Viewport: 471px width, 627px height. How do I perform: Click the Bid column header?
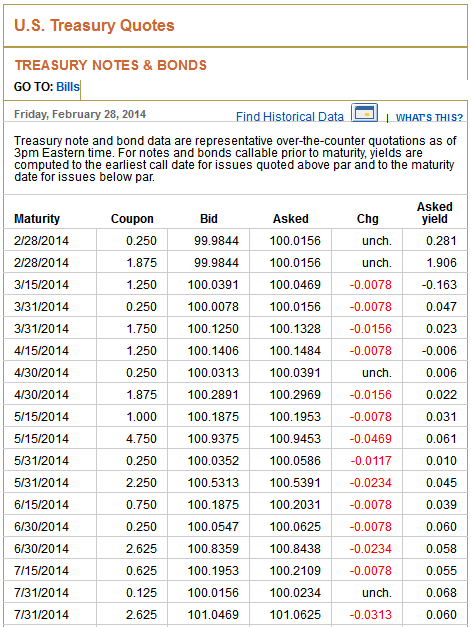pyautogui.click(x=209, y=219)
